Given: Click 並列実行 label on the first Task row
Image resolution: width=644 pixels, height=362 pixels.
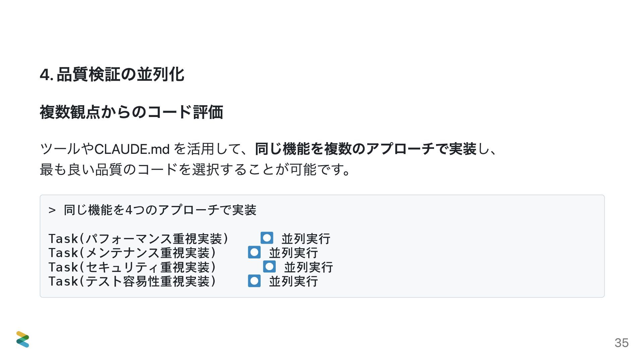Looking at the screenshot, I should tap(306, 239).
